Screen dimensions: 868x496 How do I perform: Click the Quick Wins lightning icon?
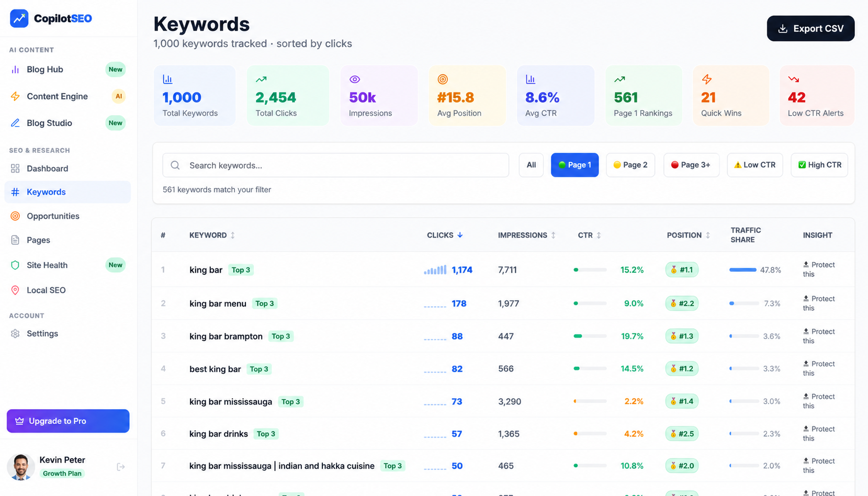pyautogui.click(x=707, y=80)
